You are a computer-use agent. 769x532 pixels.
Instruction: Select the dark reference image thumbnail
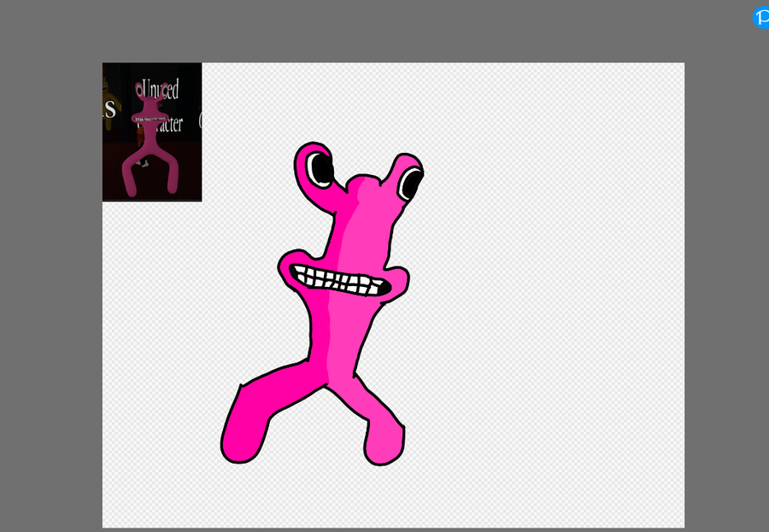pyautogui.click(x=152, y=132)
